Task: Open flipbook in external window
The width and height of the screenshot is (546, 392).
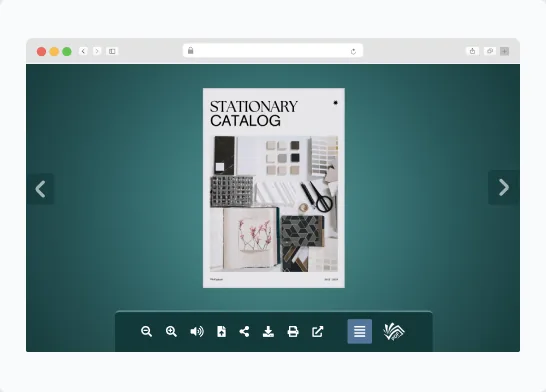Action: click(x=318, y=331)
